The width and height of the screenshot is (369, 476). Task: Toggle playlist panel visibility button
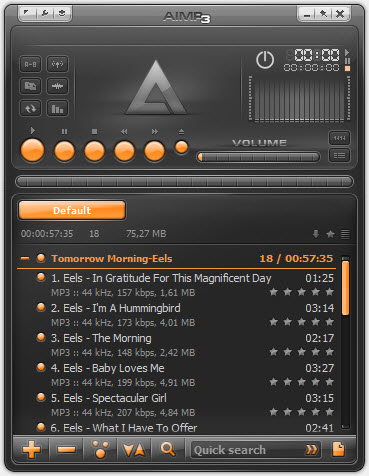point(339,155)
